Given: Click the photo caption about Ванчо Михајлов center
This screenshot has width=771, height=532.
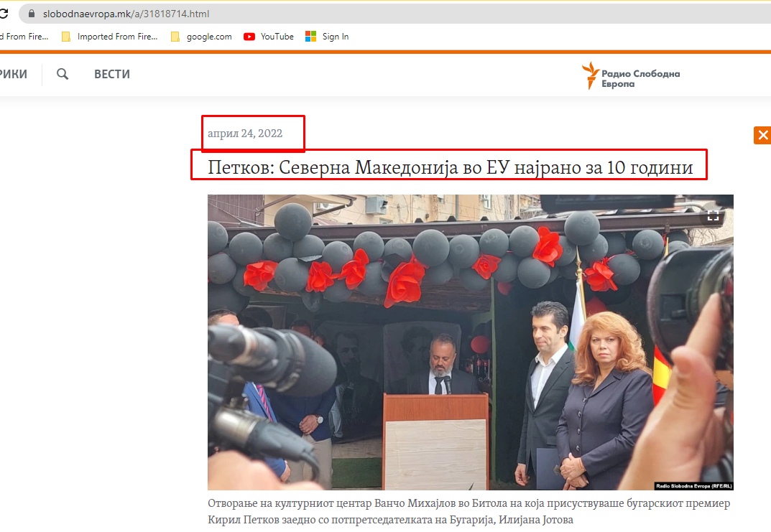Looking at the screenshot, I should coord(468,511).
